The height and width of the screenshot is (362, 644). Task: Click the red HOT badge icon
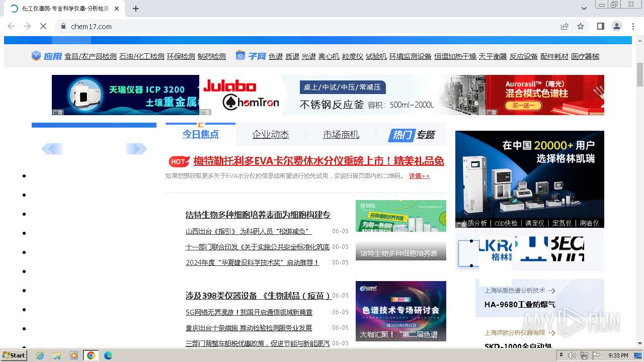179,161
